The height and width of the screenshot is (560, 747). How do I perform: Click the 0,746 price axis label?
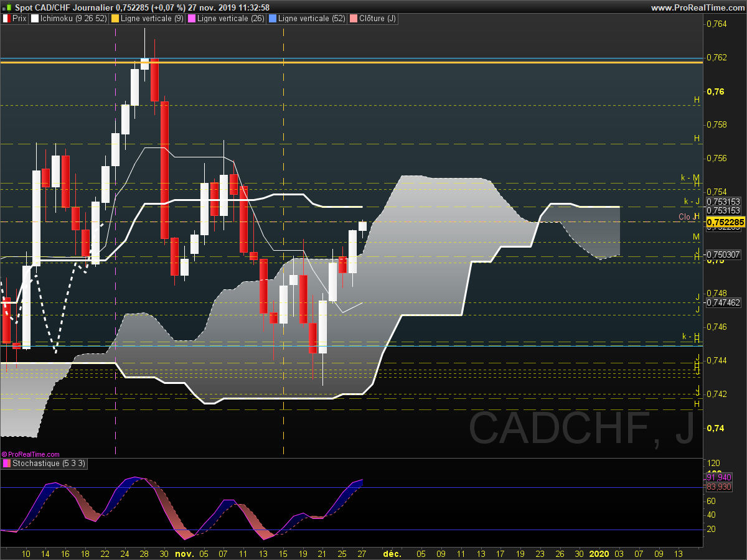716,327
